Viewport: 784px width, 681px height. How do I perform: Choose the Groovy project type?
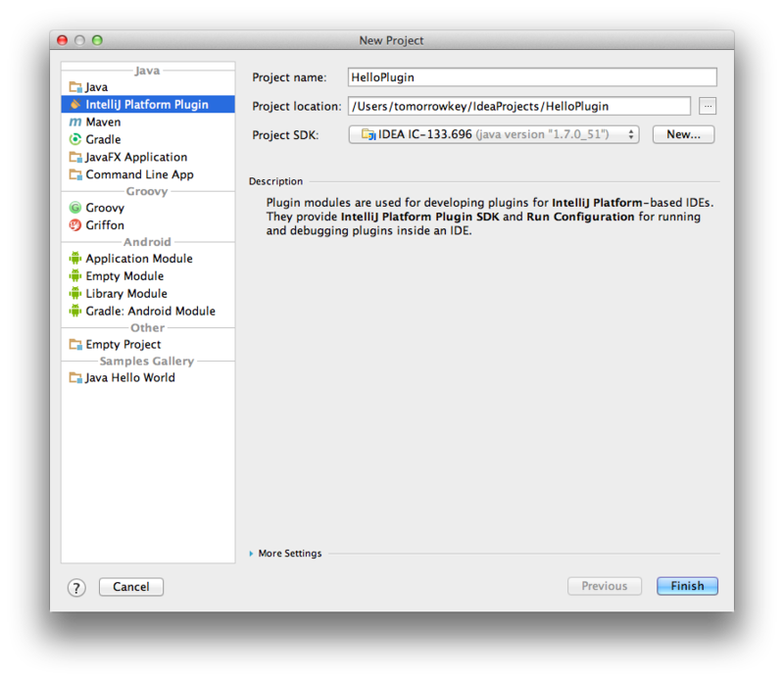tap(148, 208)
